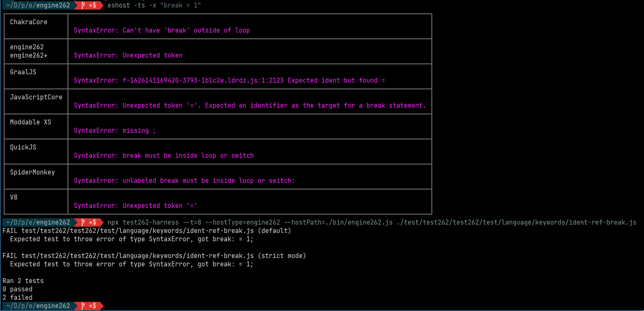The width and height of the screenshot is (644, 311).
Task: Click JavaScriptCore 'Expected an identifier' error text
Action: tap(250, 106)
